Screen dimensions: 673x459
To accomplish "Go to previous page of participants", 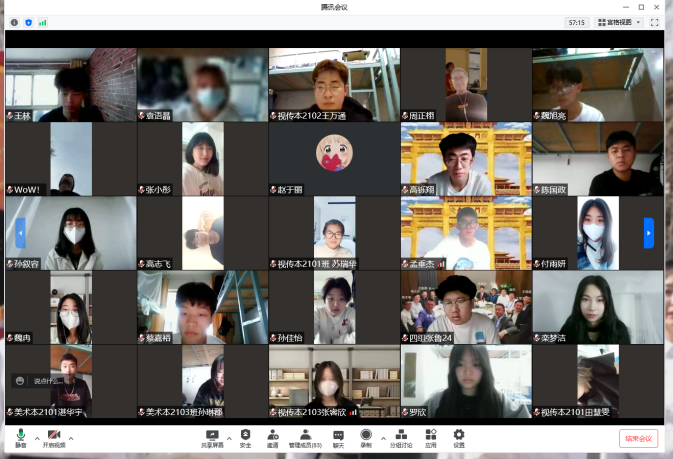I will coord(21,233).
